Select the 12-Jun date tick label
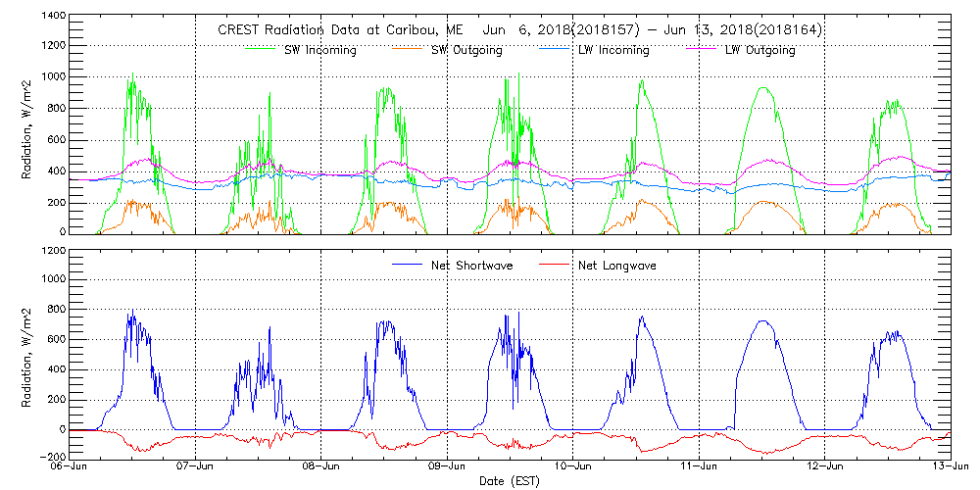This screenshot has width=980, height=490. click(824, 466)
